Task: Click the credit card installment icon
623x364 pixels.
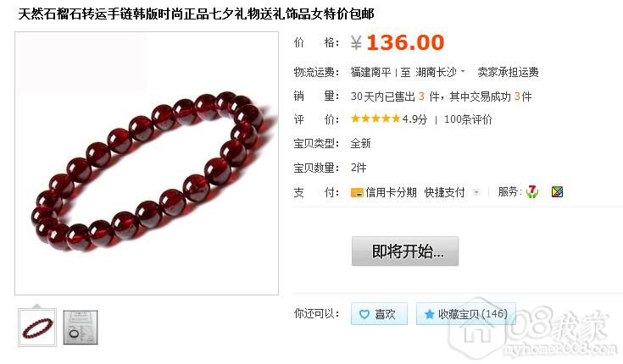Action: click(357, 193)
